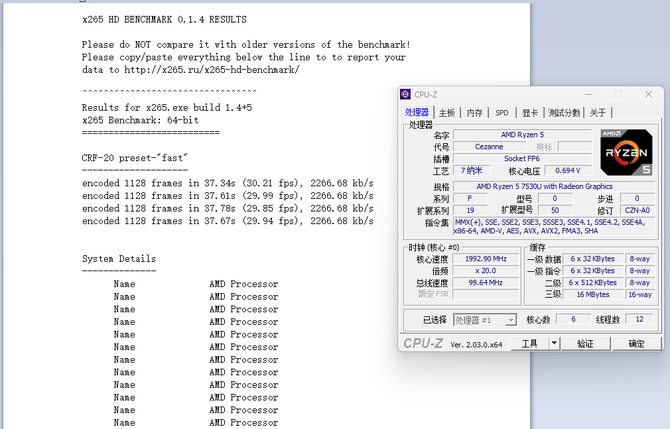Click the AMD Ryzen 5 7530U specification text
The width and height of the screenshot is (670, 429).
pyautogui.click(x=553, y=186)
